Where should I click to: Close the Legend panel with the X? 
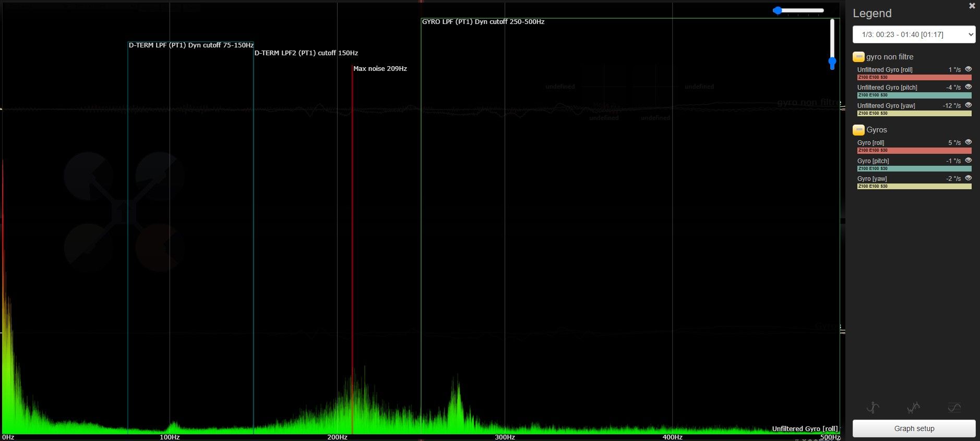(x=972, y=6)
